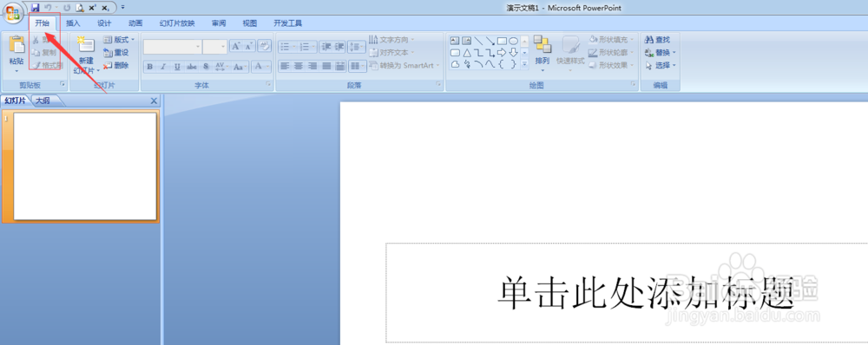The image size is (868, 345).
Task: Toggle bold formatting
Action: point(149,67)
